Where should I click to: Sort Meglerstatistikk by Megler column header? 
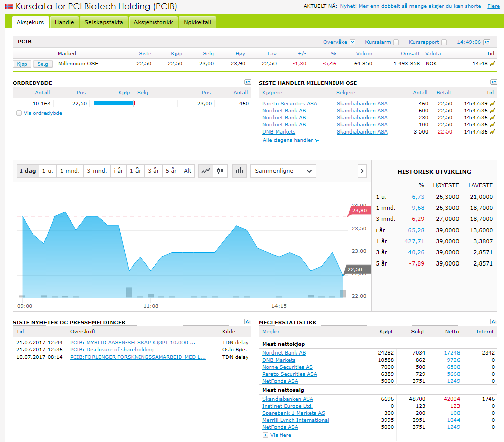click(x=271, y=331)
